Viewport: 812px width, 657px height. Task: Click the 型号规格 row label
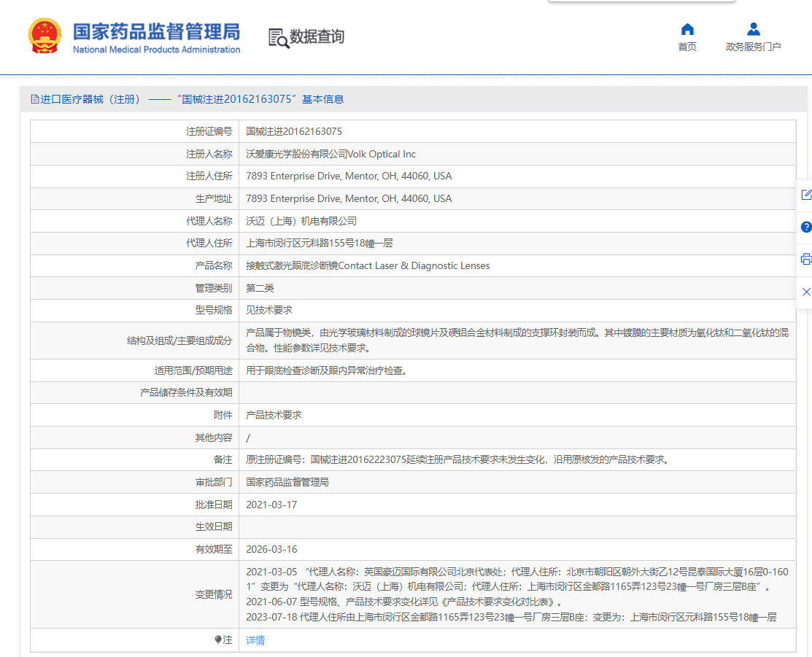point(214,310)
